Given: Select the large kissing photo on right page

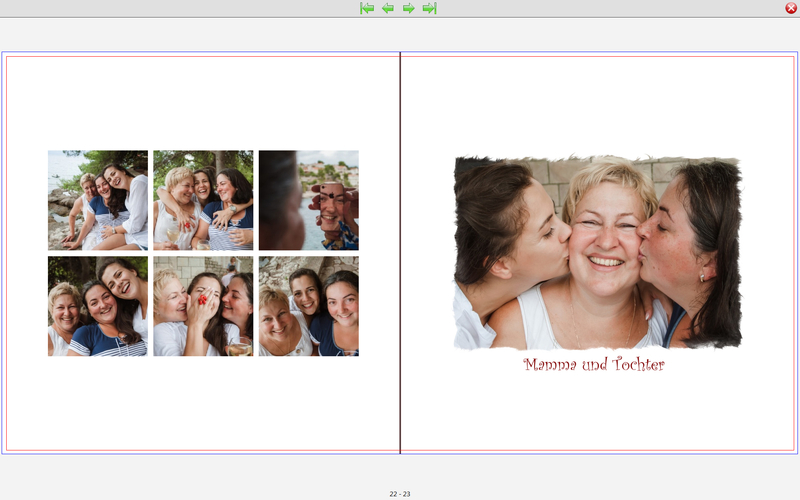Looking at the screenshot, I should coord(598,252).
